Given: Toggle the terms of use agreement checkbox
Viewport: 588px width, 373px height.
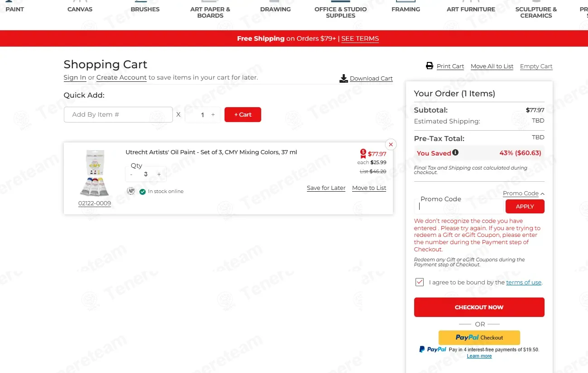Looking at the screenshot, I should (x=420, y=282).
